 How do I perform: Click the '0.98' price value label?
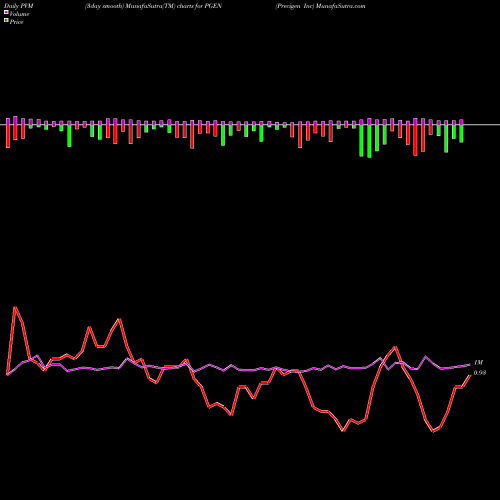click(x=480, y=373)
